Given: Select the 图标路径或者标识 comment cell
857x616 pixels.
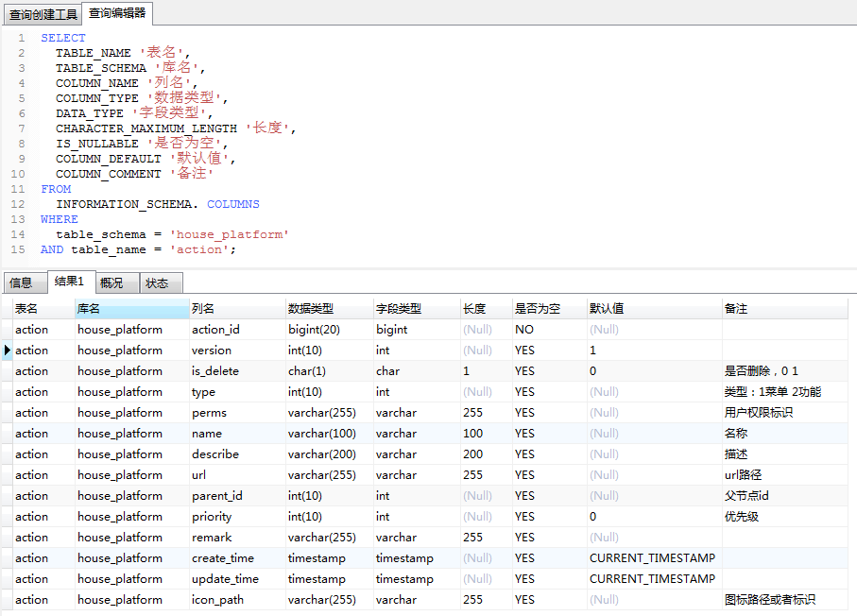Looking at the screenshot, I should (785, 600).
